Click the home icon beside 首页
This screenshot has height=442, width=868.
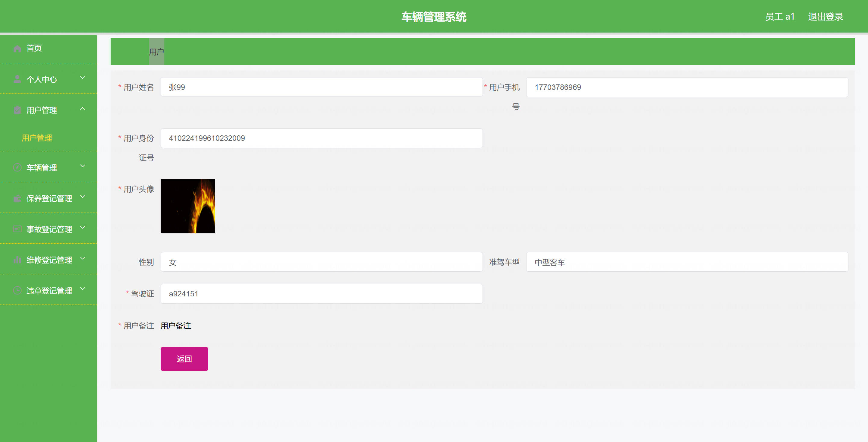pos(17,49)
